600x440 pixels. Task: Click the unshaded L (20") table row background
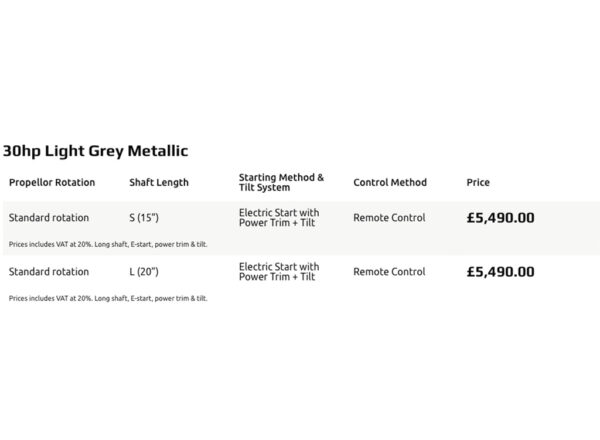[302, 282]
